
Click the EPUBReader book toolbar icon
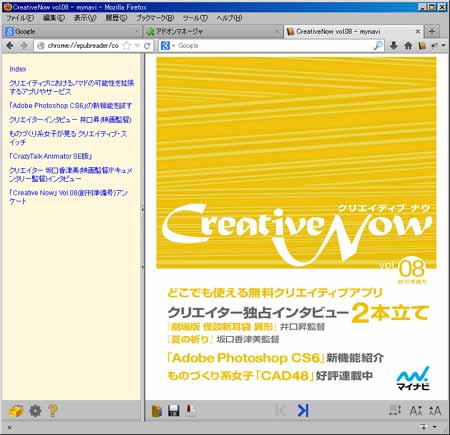point(422,45)
